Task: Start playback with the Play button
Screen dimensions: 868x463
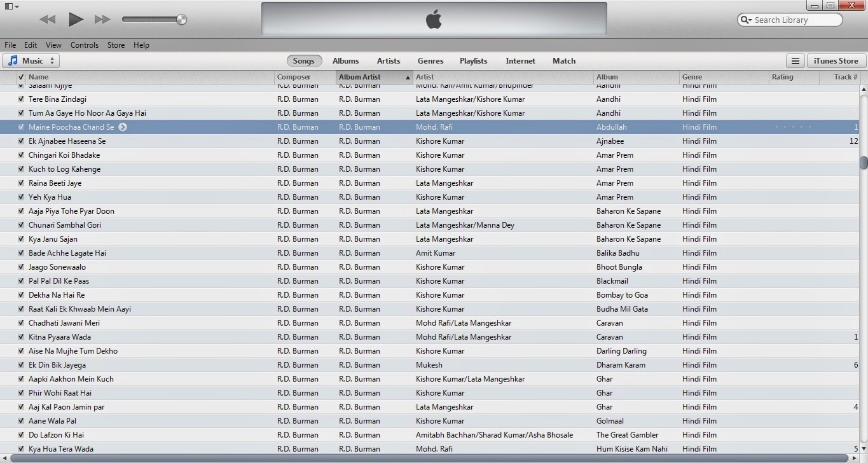Action: pos(76,19)
